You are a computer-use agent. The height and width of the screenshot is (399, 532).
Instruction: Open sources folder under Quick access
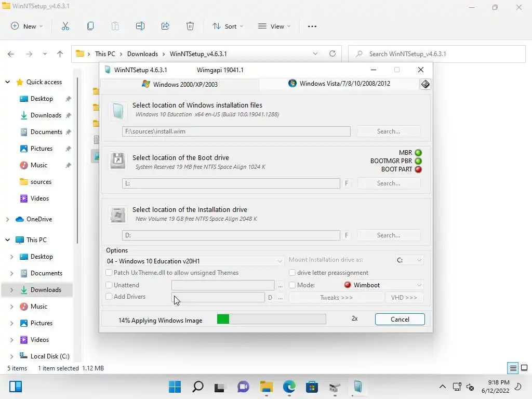click(x=41, y=182)
